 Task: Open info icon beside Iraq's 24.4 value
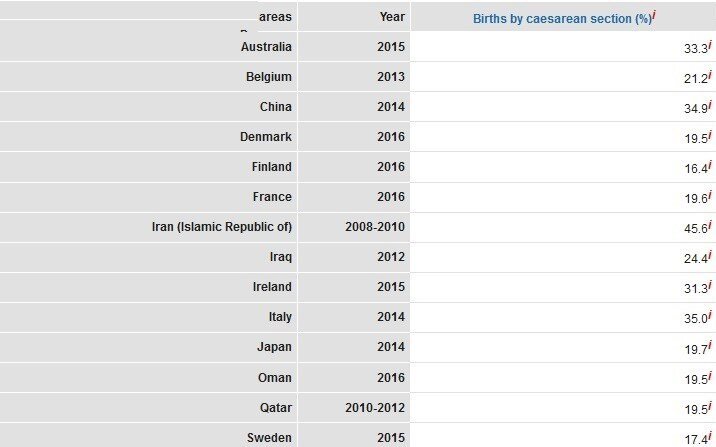point(710,254)
